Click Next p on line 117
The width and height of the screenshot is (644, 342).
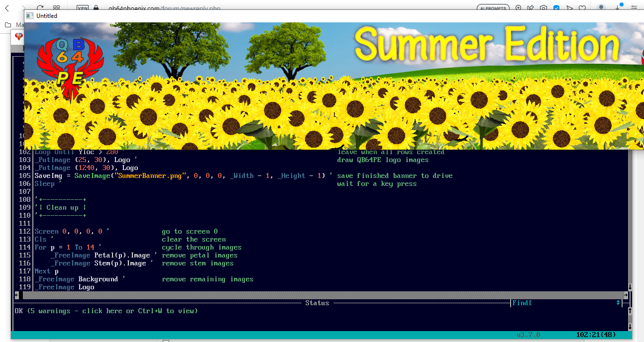(x=46, y=271)
